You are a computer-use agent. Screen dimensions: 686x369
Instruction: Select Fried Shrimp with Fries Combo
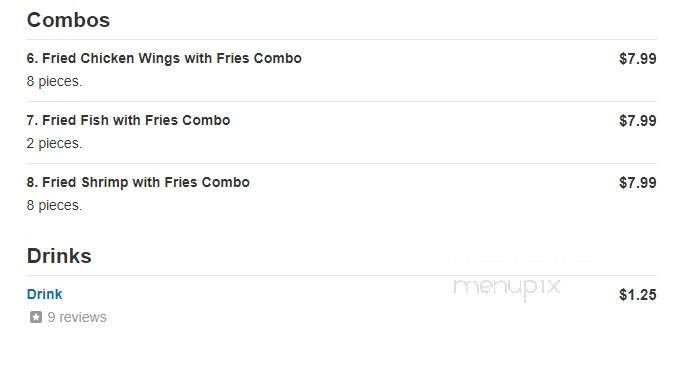pyautogui.click(x=138, y=183)
